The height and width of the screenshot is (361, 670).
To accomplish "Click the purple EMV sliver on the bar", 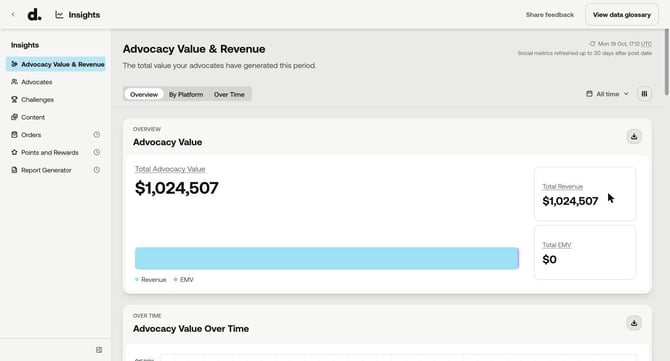I will [x=518, y=258].
